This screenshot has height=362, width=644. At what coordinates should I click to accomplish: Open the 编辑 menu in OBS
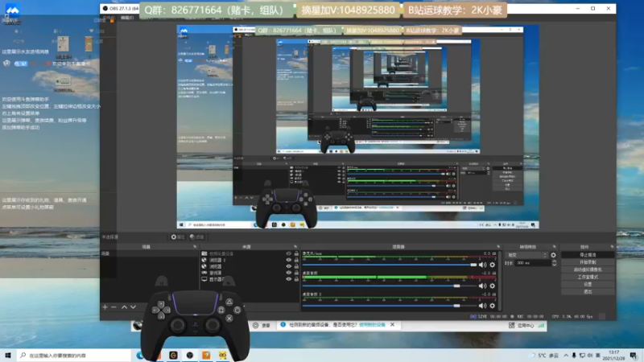[127, 18]
